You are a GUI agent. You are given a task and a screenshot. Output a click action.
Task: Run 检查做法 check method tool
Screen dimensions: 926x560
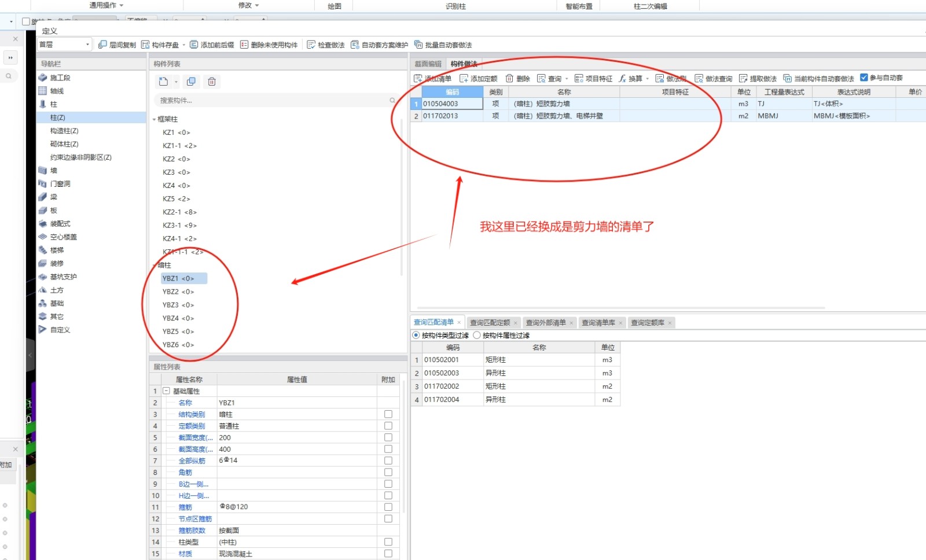[x=326, y=45]
